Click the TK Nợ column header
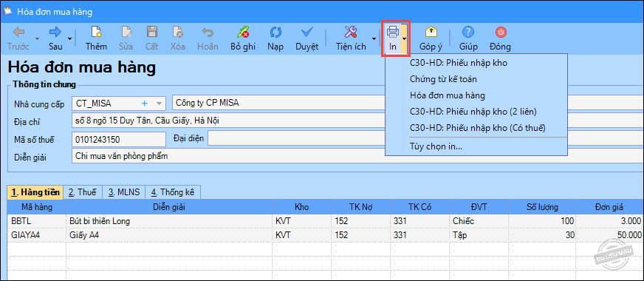 (x=361, y=207)
